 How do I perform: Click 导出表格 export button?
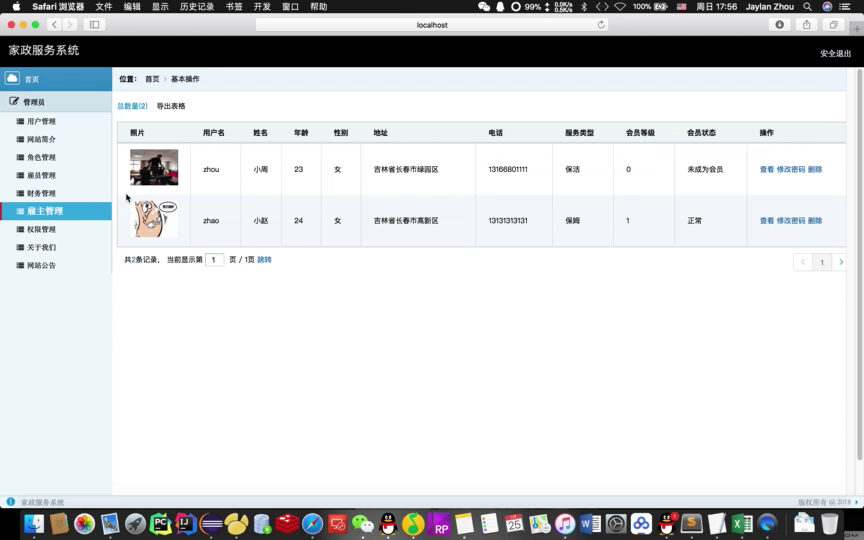coord(171,106)
